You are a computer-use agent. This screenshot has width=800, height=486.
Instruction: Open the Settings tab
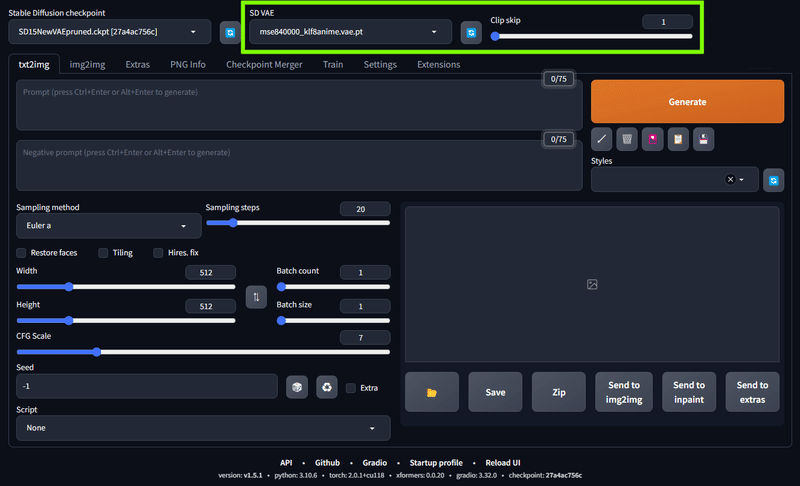(380, 65)
